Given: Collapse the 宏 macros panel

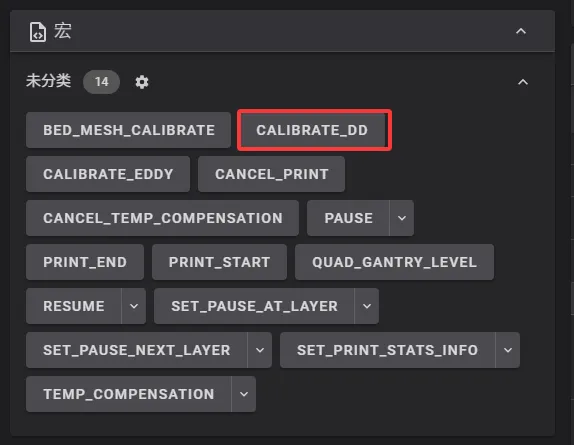Looking at the screenshot, I should [521, 31].
